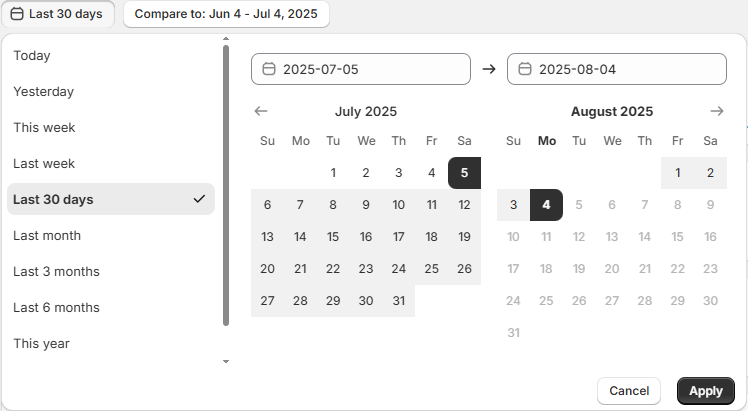Viewport: 748px width, 411px height.
Task: Click calendar icon in start date field
Action: click(x=269, y=69)
